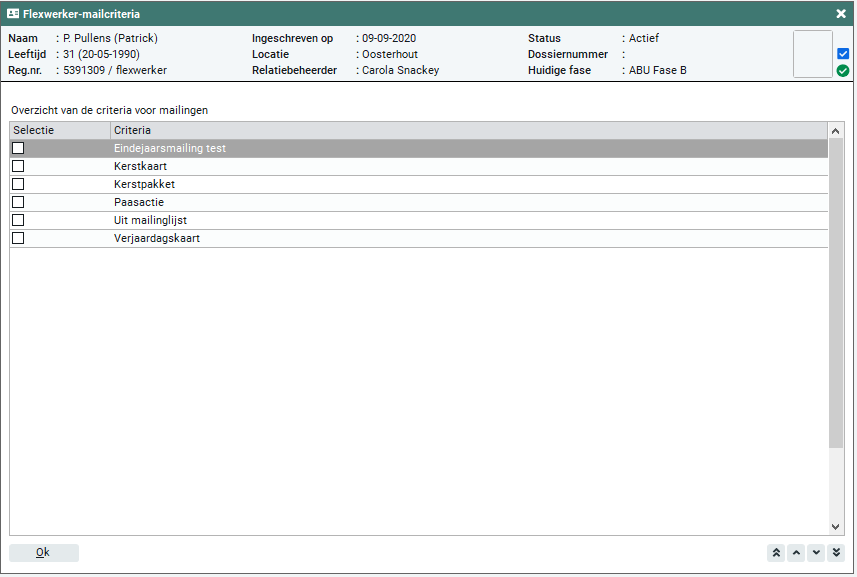
Task: Click the Flexwerker-mailcriteria title bar icon
Action: 13,14
